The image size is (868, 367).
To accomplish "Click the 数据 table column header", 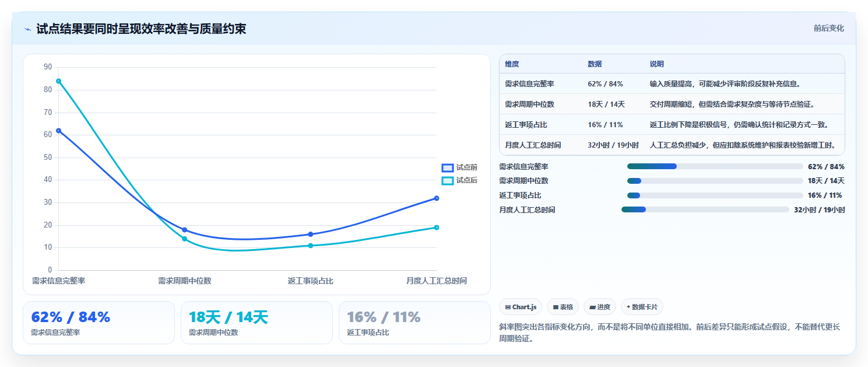I will pos(595,64).
